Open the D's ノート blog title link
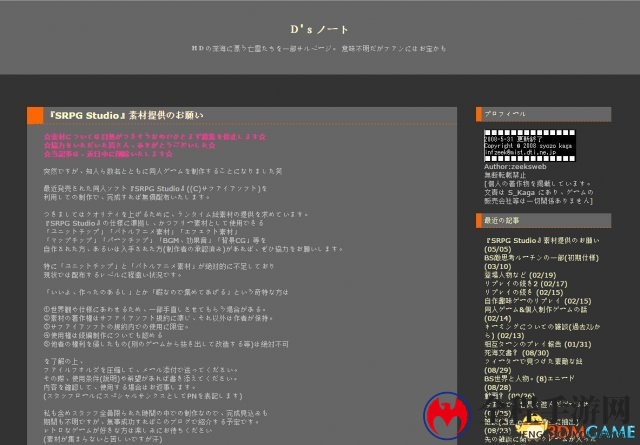Image resolution: width=640 pixels, height=445 pixels. [x=320, y=29]
